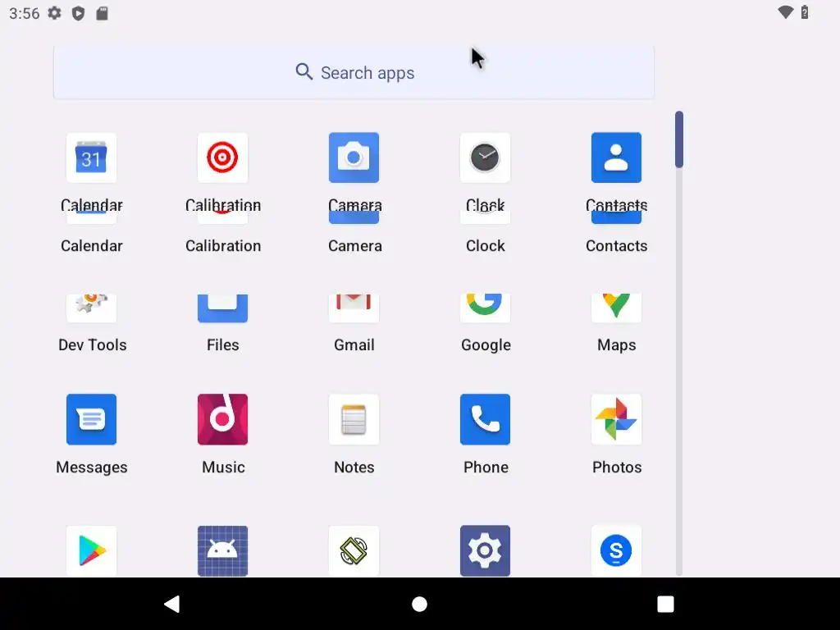The image size is (840, 630).
Task: Tap the shield play status icon
Action: [78, 13]
